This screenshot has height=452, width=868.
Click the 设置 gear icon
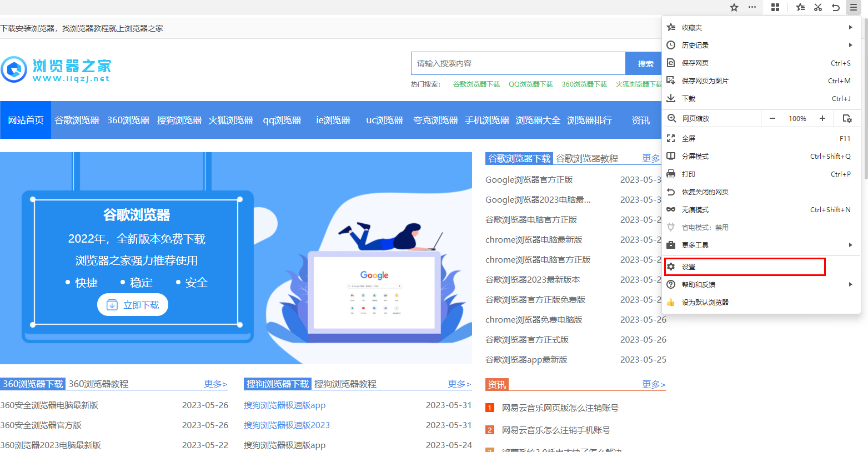coord(671,267)
